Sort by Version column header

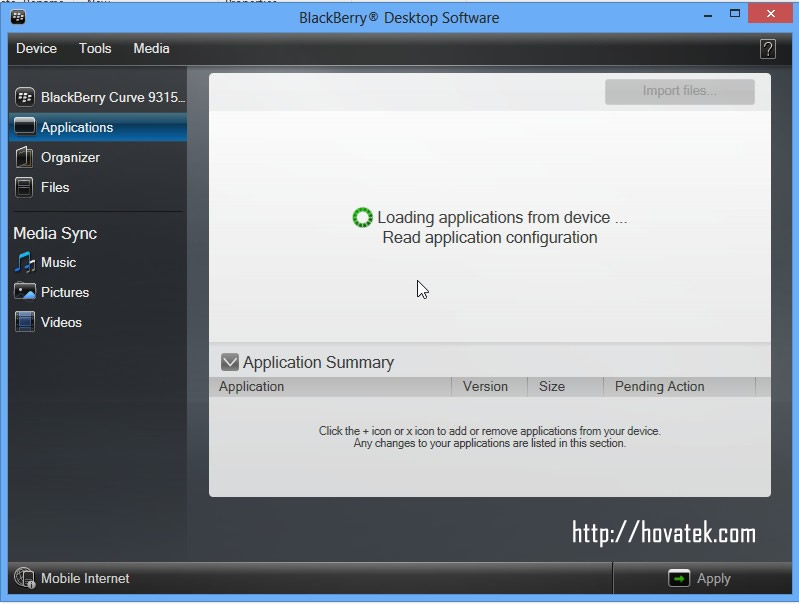(489, 386)
